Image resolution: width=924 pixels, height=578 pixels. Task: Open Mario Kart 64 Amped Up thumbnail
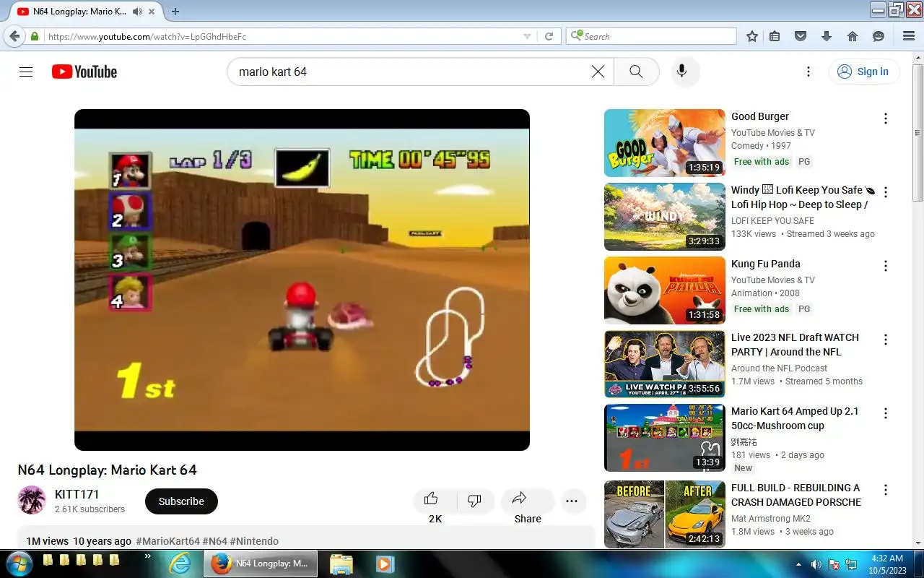pyautogui.click(x=664, y=438)
